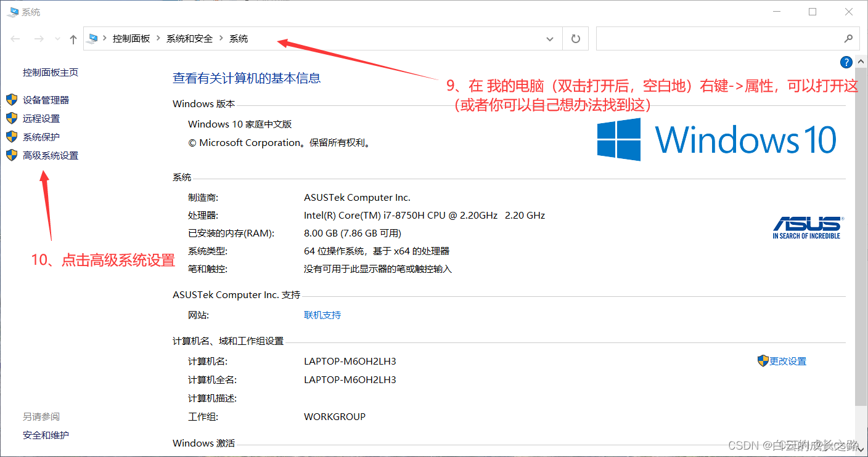868x457 pixels.
Task: Click the RAM value 8.00 GB
Action: pyautogui.click(x=353, y=233)
